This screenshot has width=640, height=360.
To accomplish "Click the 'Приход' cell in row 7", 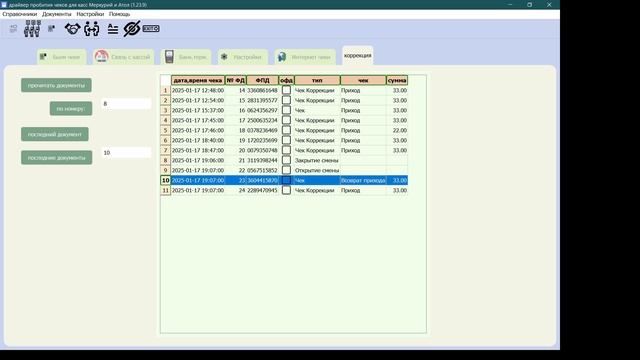I will (363, 150).
